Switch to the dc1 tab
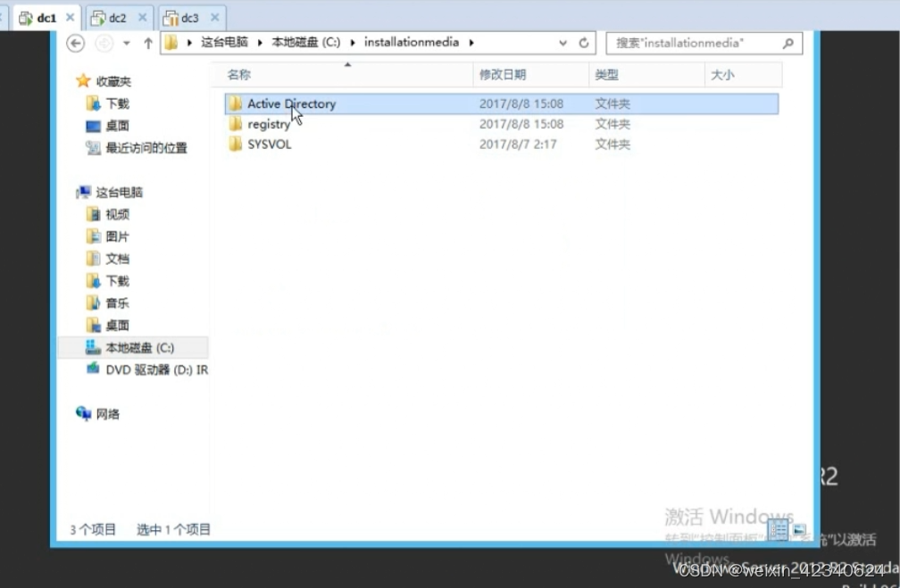Screen dimensions: 900x588 [x=46, y=18]
